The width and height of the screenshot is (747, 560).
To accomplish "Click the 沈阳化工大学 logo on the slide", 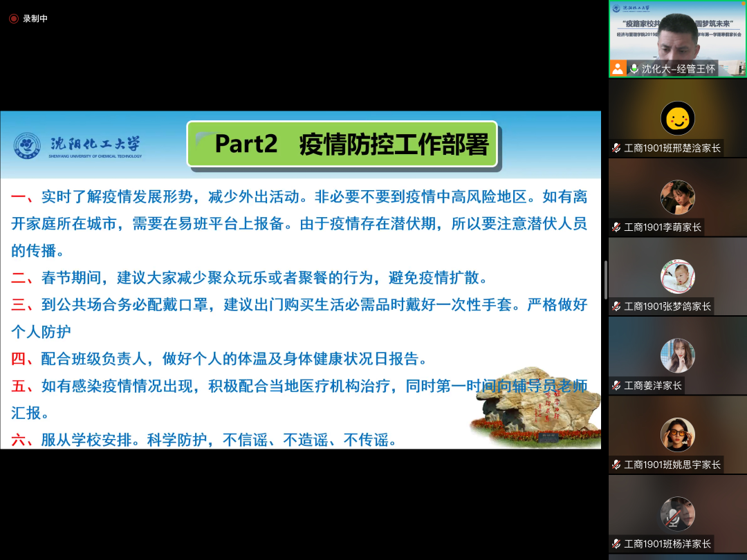I will tap(77, 146).
